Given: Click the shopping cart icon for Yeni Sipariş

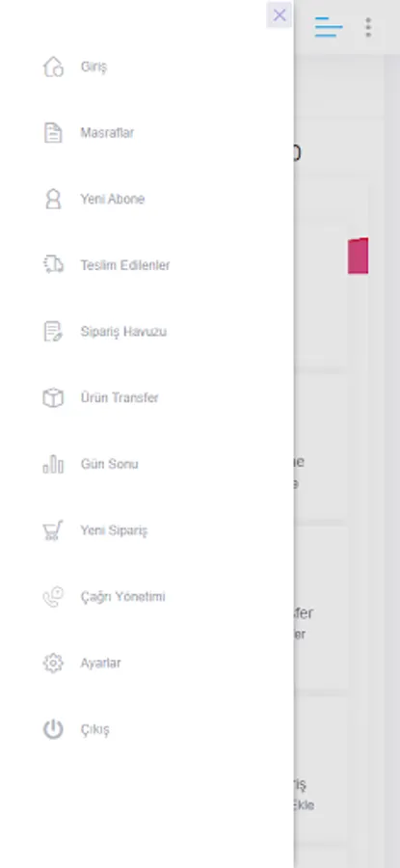Looking at the screenshot, I should (x=53, y=530).
